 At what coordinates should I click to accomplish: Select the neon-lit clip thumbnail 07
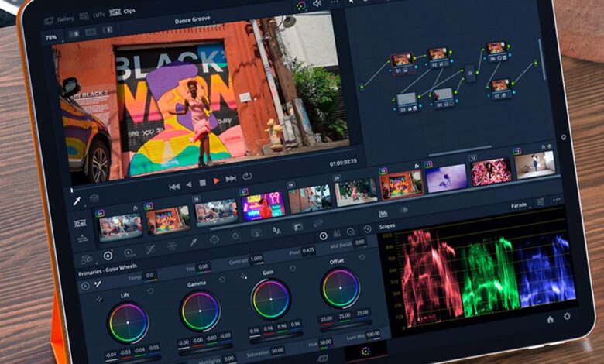263,206
